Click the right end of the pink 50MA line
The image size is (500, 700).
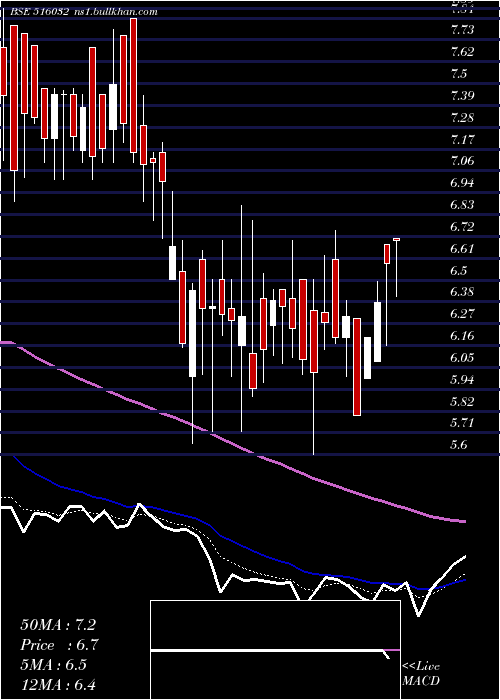click(463, 521)
